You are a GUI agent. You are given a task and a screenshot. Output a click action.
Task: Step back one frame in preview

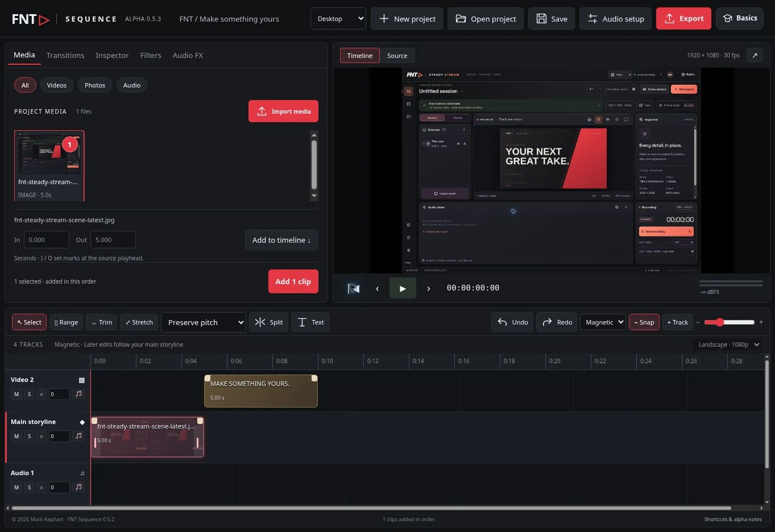click(377, 288)
